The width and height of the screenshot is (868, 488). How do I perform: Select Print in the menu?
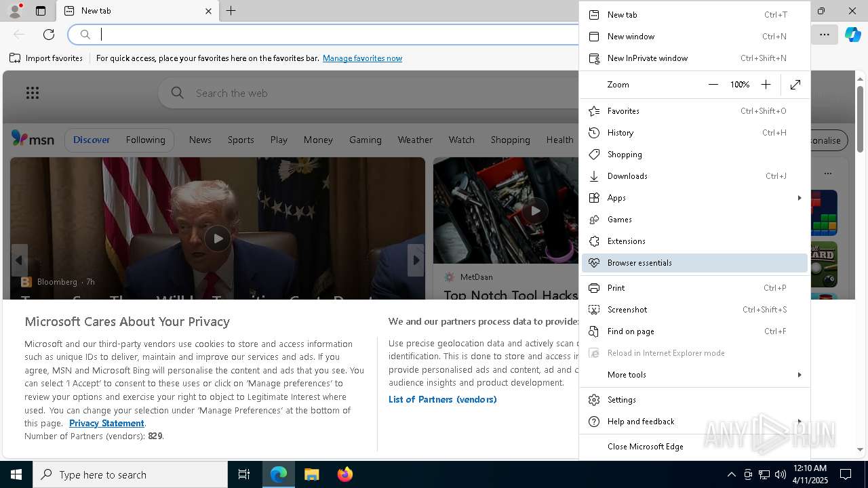click(x=694, y=287)
